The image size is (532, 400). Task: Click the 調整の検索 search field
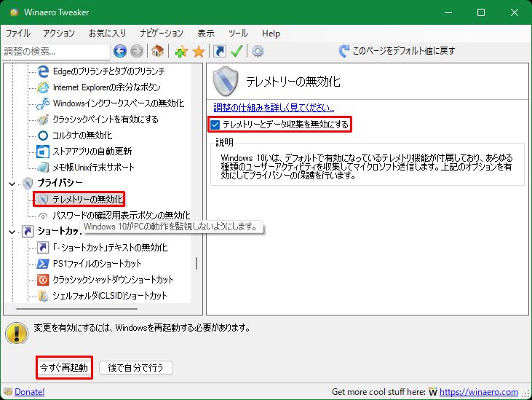[x=56, y=52]
